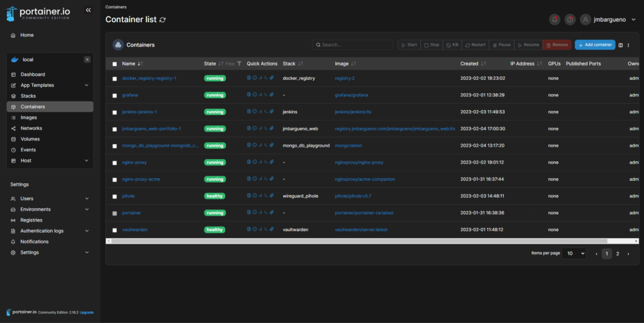Viewport: 644px width, 323px height.
Task: Select the nginx-proxy row checkbox
Action: coord(114,162)
